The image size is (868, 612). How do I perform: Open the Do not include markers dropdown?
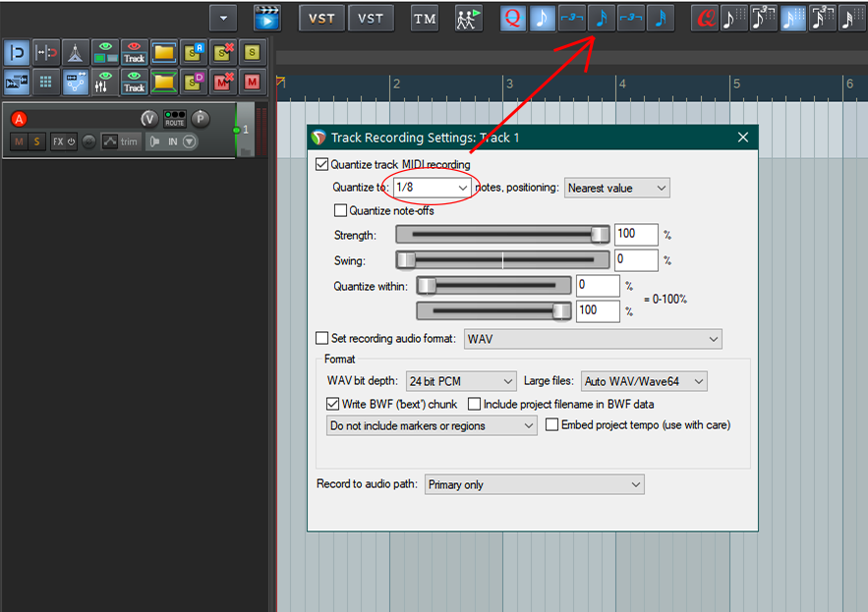pyautogui.click(x=432, y=425)
